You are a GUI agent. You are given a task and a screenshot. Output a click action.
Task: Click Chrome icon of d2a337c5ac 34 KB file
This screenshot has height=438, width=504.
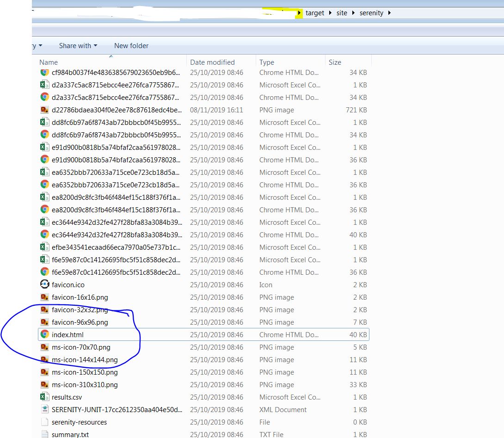point(45,97)
